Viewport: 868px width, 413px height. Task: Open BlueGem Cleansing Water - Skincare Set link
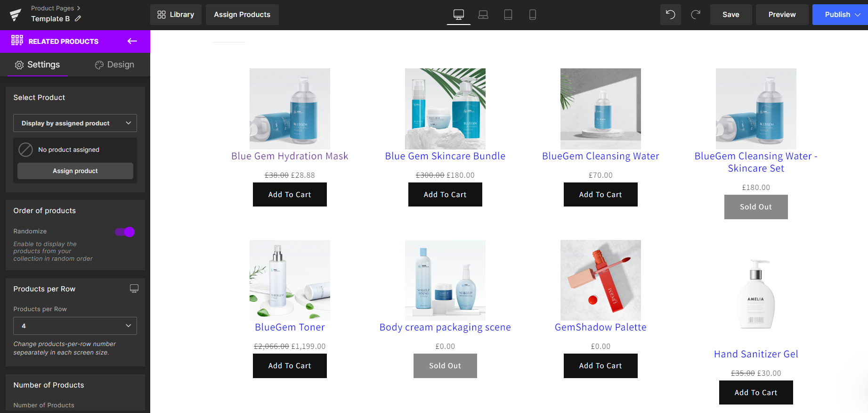[x=756, y=162]
